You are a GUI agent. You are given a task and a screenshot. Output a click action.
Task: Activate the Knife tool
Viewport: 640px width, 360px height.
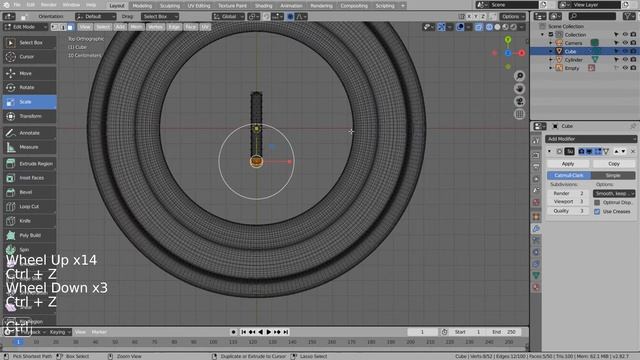click(29, 221)
